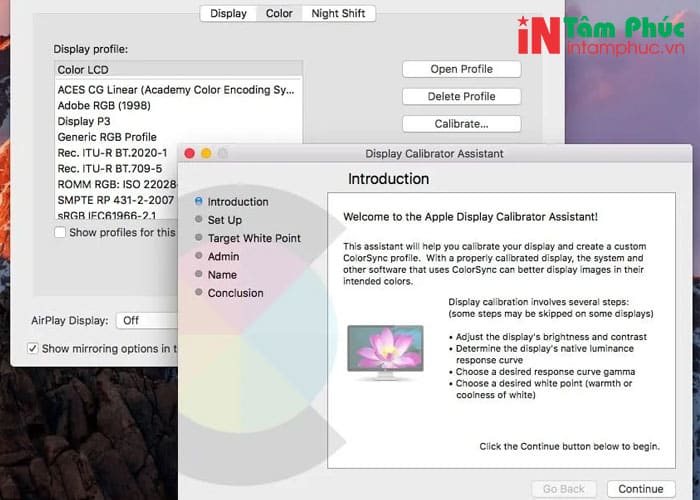Choose the ROMM RGB profile row
The width and height of the screenshot is (700, 500).
click(x=117, y=184)
